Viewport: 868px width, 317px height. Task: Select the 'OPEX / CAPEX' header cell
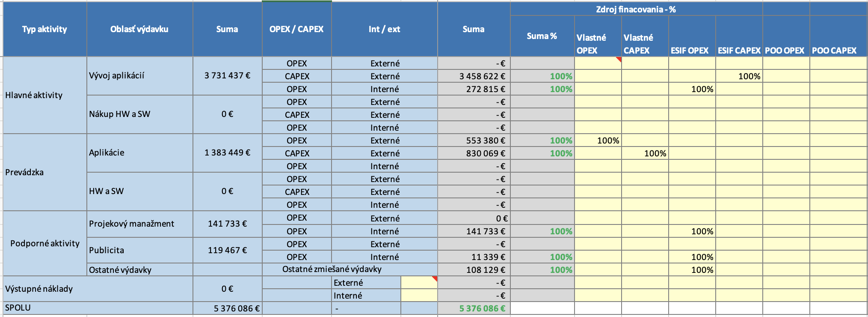[296, 29]
